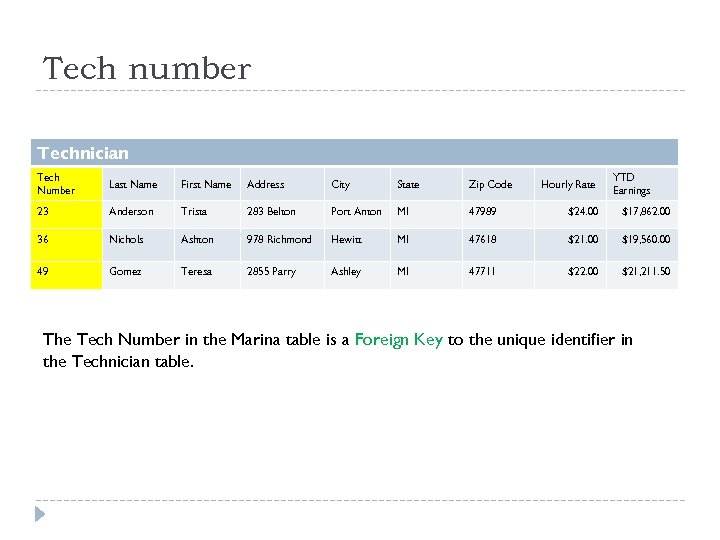Click the 'Anderson' last name cell
Image resolution: width=720 pixels, height=540 pixels.
tap(131, 211)
